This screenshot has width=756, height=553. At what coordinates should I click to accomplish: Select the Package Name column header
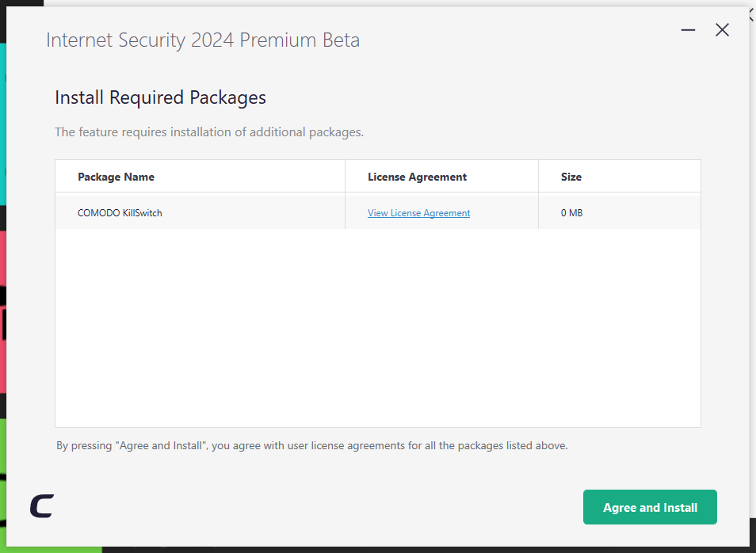coord(116,177)
